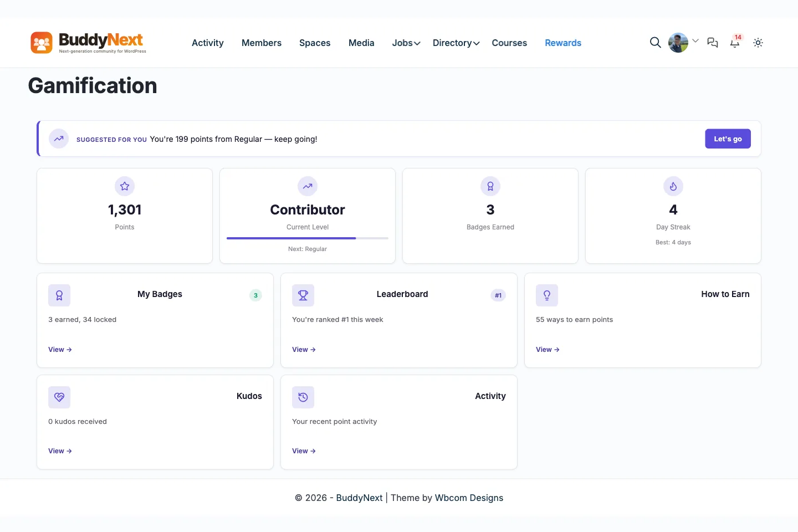Screen dimensions: 798x532
Task: Click the Contributor level progress bar
Action: [308, 238]
